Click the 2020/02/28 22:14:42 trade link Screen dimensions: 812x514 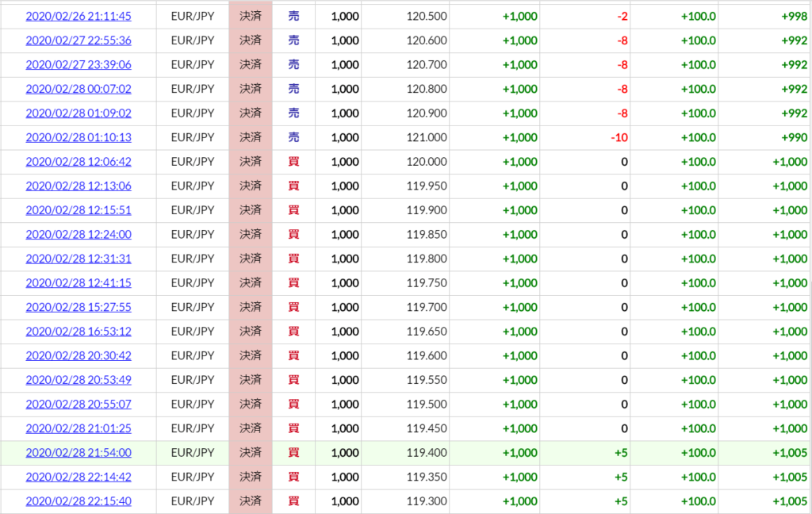coord(79,477)
